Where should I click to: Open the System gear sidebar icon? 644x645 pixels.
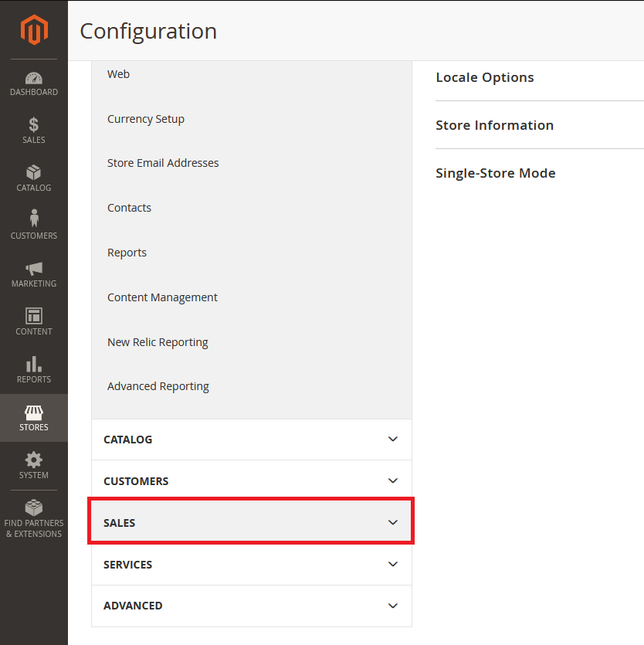[x=34, y=460]
